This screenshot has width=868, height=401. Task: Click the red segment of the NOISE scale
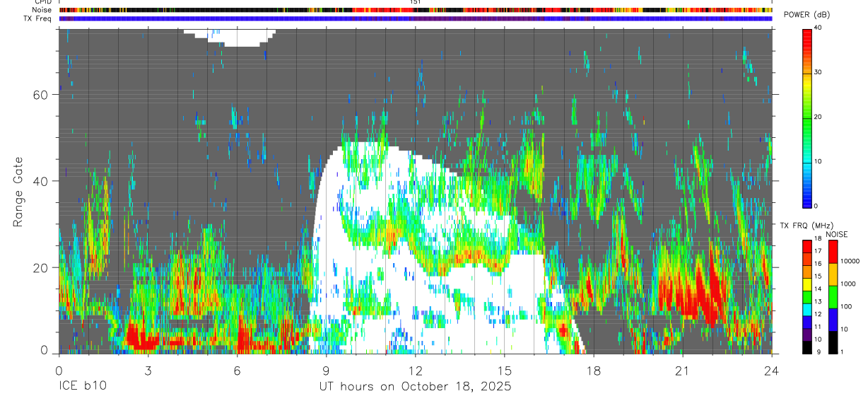[x=833, y=252]
